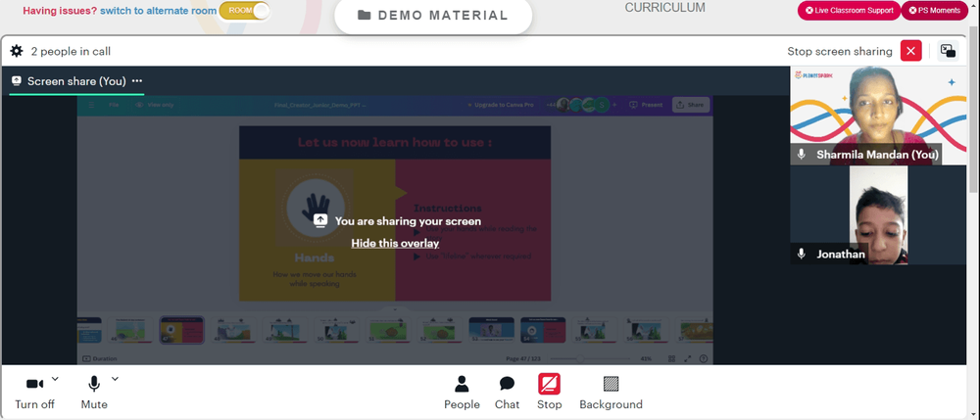This screenshot has width=980, height=420.
Task: Open PS Moments
Action: tap(934, 11)
